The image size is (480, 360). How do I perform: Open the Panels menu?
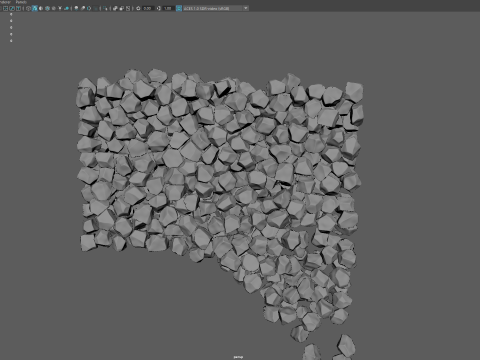(21, 2)
